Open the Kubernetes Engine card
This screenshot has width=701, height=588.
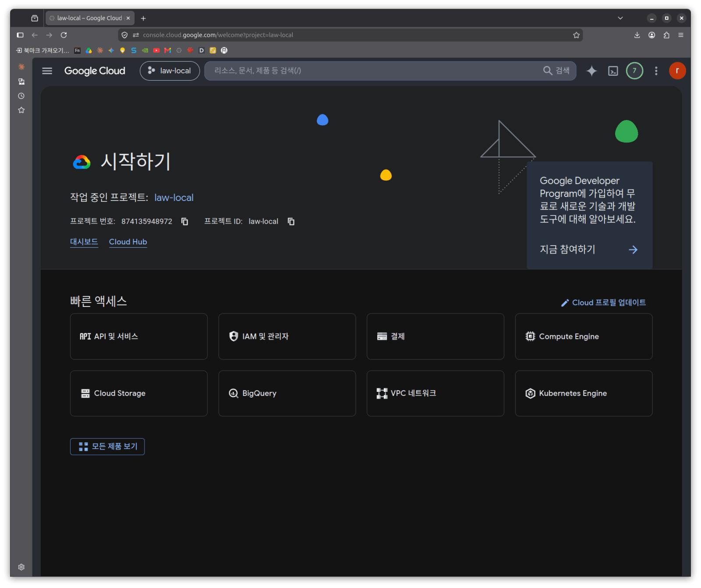pos(584,393)
